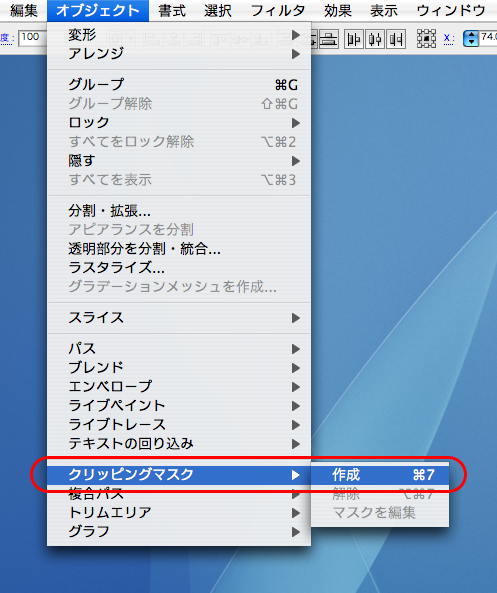
Task: Click the vertical distribute bottom icon
Action: [x=328, y=39]
